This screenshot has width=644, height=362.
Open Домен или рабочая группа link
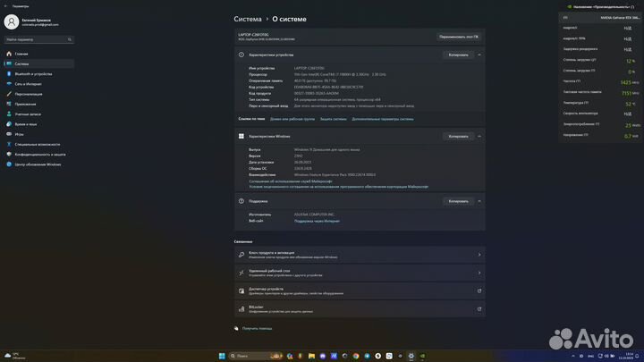click(292, 119)
